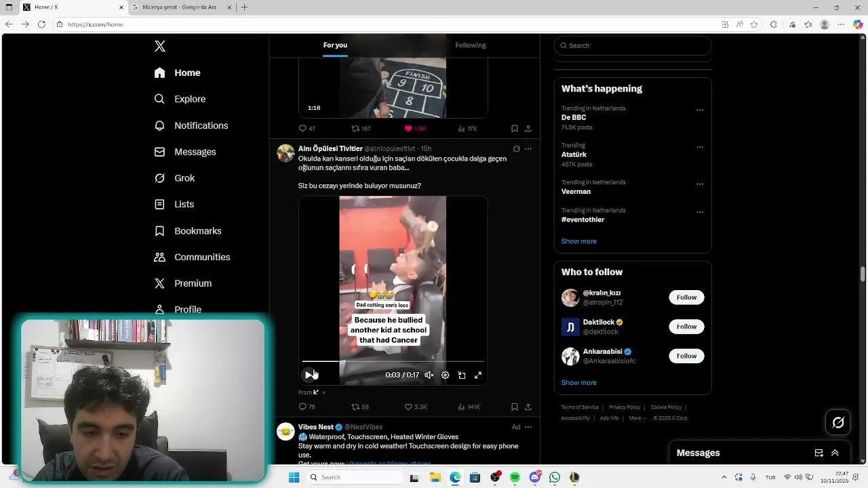Viewport: 868px width, 488px height.
Task: Open Notifications from the sidebar
Action: (x=191, y=125)
